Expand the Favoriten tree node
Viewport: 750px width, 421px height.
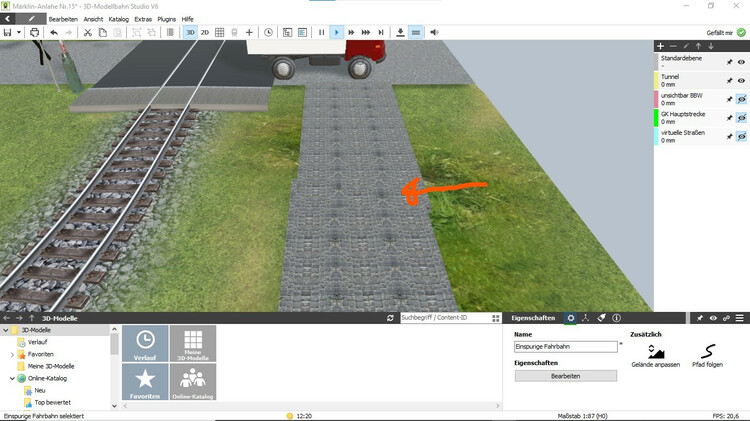click(x=12, y=354)
